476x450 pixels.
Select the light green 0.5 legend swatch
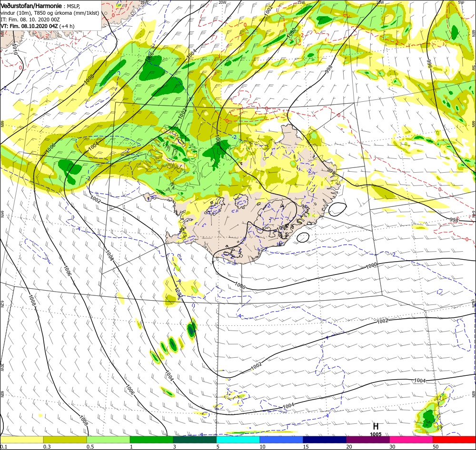pyautogui.click(x=109, y=440)
